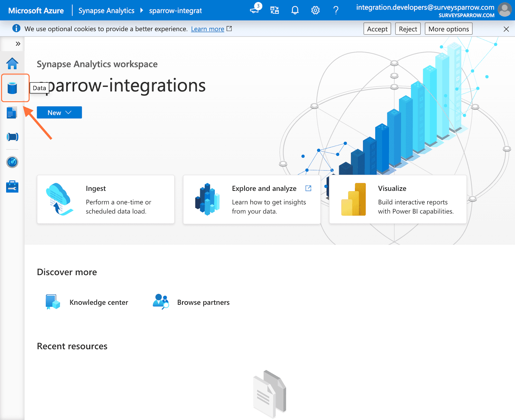Open the Integrate hub pipeline icon
The image size is (515, 420).
pyautogui.click(x=12, y=137)
